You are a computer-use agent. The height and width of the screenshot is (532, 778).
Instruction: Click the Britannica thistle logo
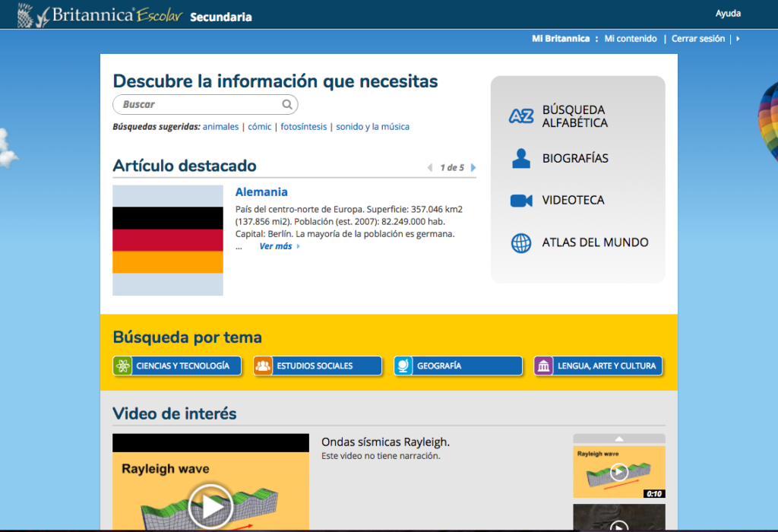pyautogui.click(x=29, y=13)
